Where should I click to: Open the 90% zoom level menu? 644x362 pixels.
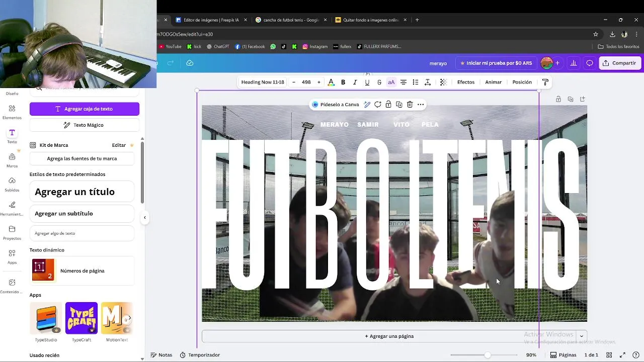click(x=531, y=355)
